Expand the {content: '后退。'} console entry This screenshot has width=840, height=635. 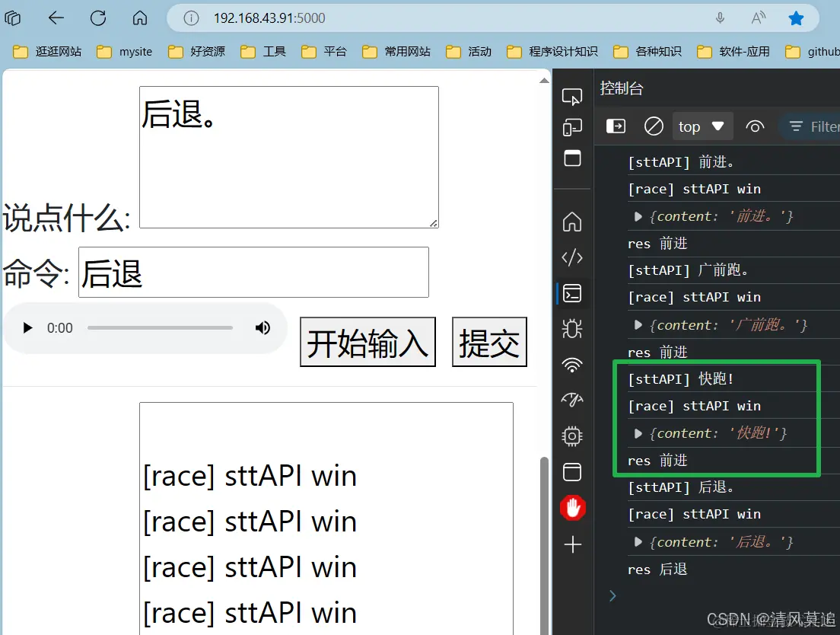[638, 541]
